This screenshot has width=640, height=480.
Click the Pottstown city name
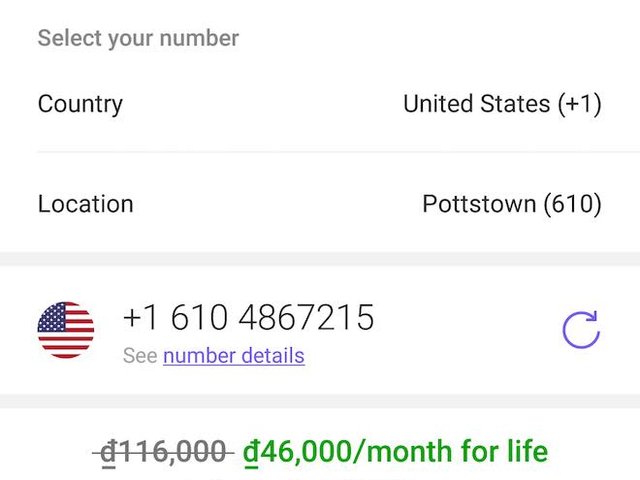click(479, 204)
